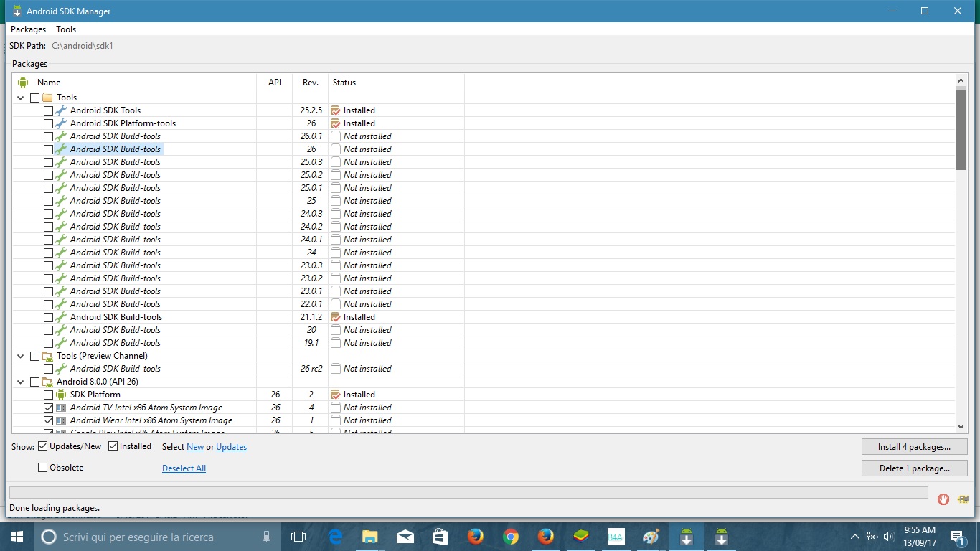
Task: Collapse the Tools (Preview Channel) group
Action: [20, 356]
